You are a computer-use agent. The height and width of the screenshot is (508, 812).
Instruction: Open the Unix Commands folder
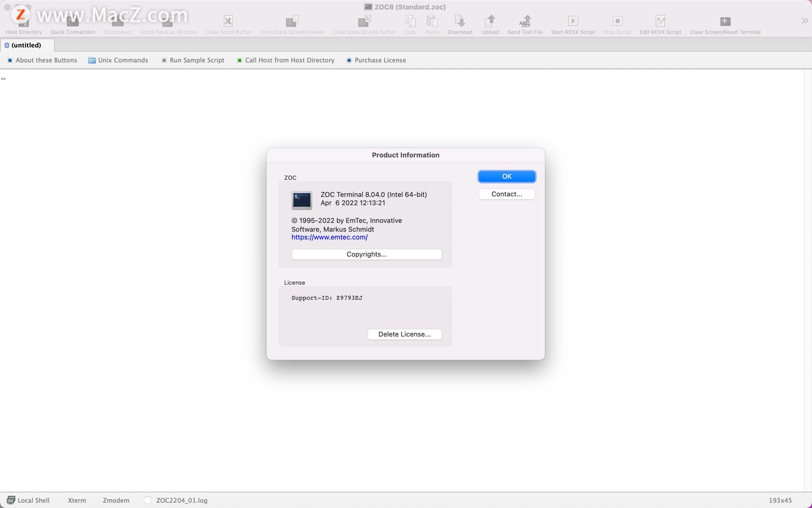[118, 60]
